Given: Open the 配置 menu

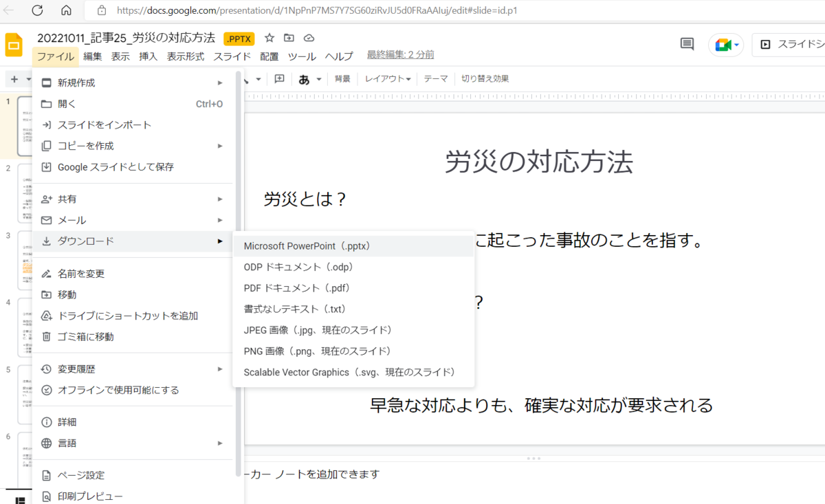Looking at the screenshot, I should (x=269, y=56).
